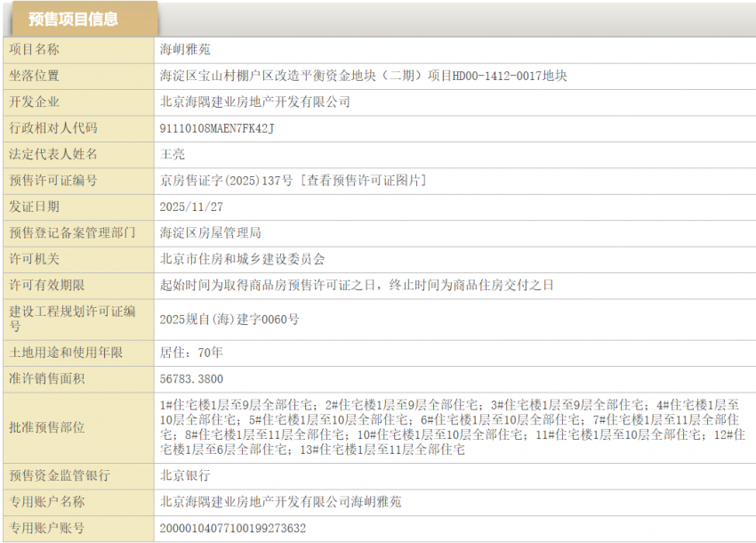Click the validity text starting 起始时间为取得

(357, 285)
